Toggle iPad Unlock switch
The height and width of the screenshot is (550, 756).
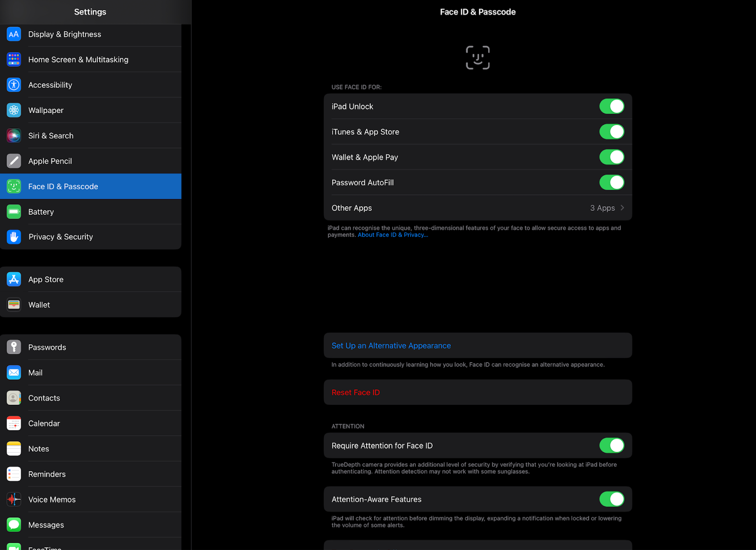(612, 106)
